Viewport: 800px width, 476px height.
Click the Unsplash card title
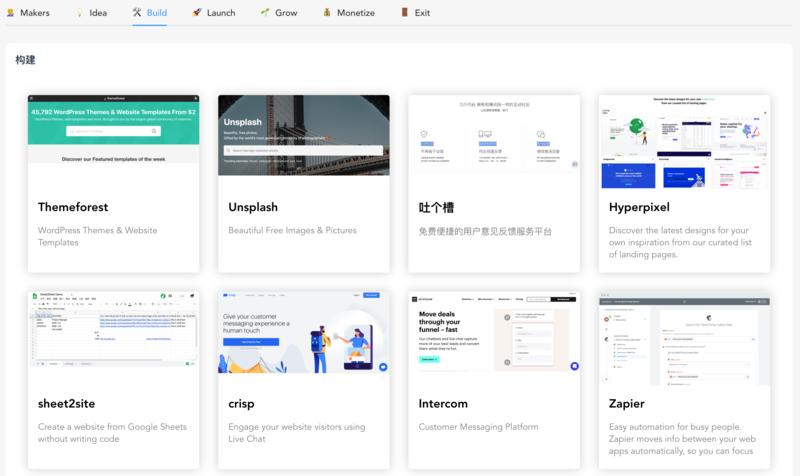click(x=253, y=207)
